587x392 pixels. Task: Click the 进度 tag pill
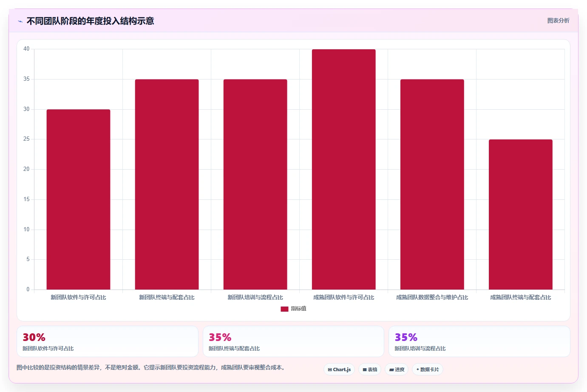click(x=397, y=369)
